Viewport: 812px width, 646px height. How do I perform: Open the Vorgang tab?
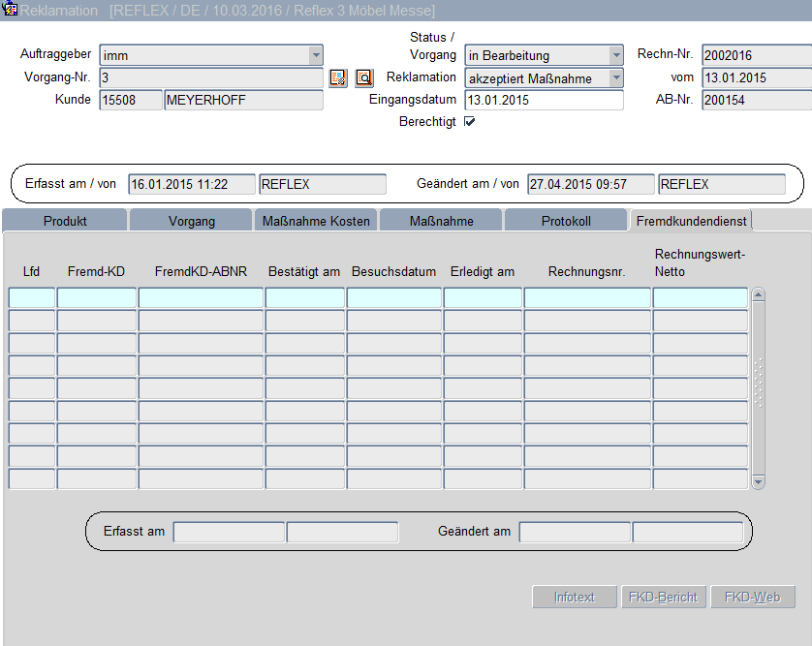click(x=192, y=221)
